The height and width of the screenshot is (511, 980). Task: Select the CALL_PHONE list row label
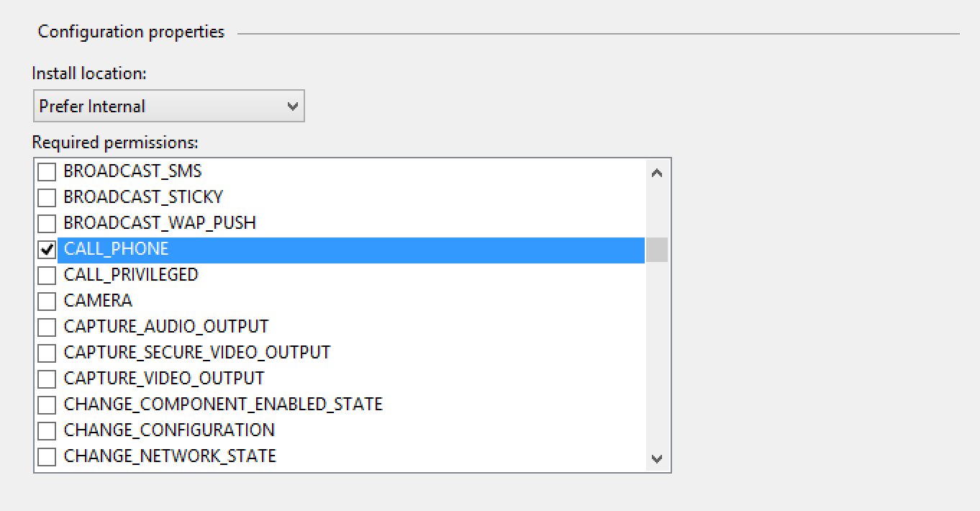(x=116, y=249)
